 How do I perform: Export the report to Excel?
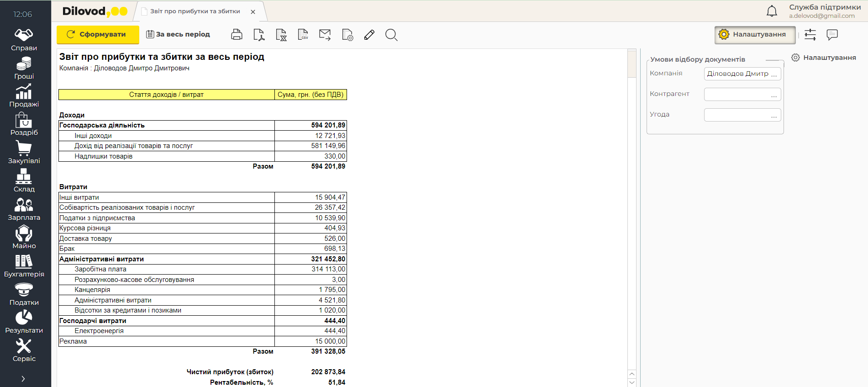coord(281,35)
